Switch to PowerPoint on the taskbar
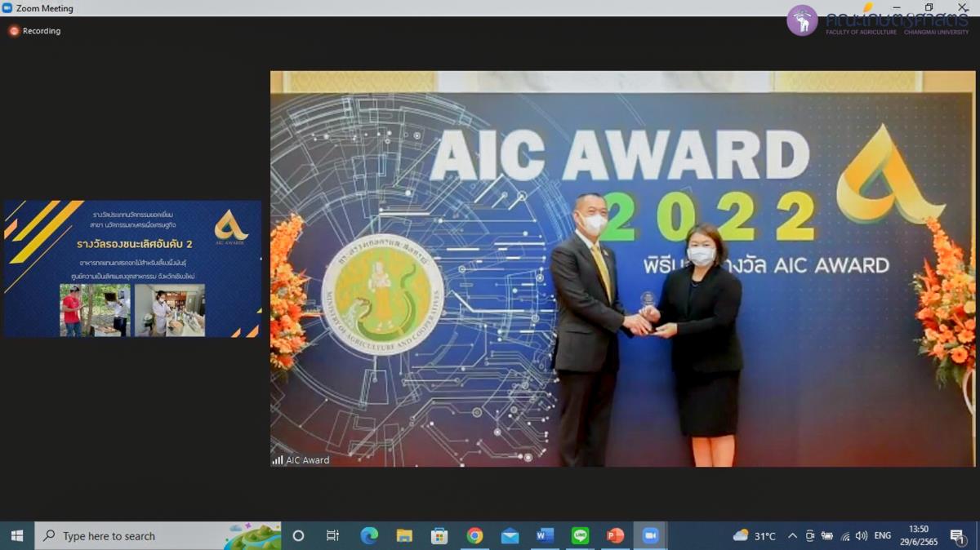Screen dimensions: 980x550 click(x=616, y=536)
